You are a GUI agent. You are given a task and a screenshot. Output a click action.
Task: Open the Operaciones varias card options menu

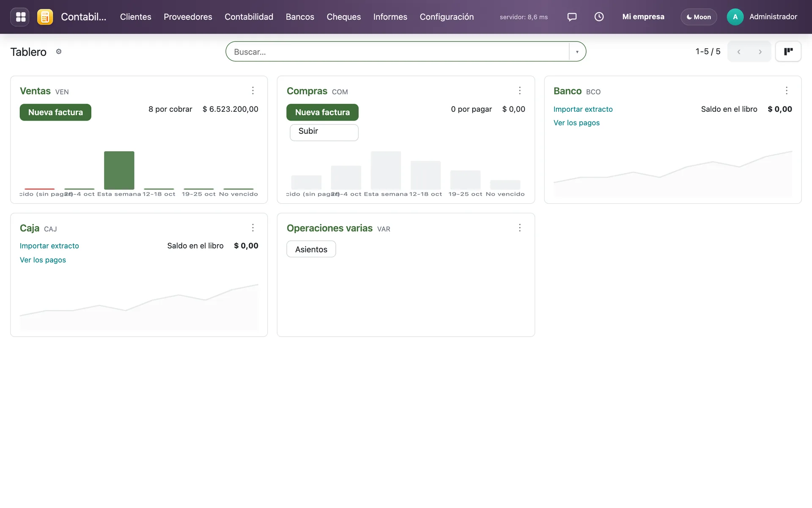[520, 228]
